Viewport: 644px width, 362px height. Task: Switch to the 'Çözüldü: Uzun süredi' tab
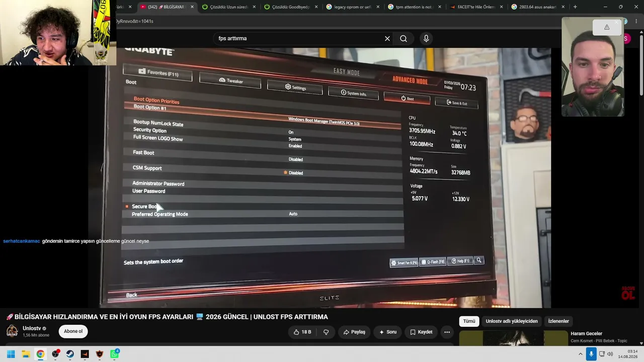tap(228, 7)
